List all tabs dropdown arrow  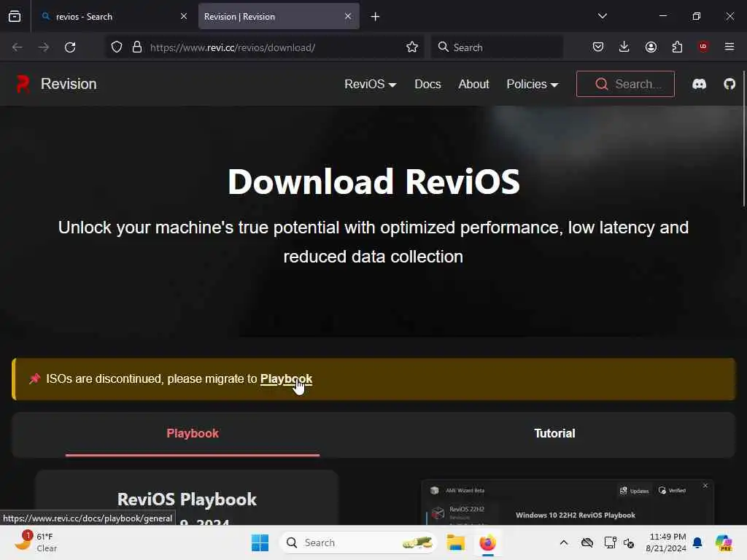pyautogui.click(x=602, y=16)
